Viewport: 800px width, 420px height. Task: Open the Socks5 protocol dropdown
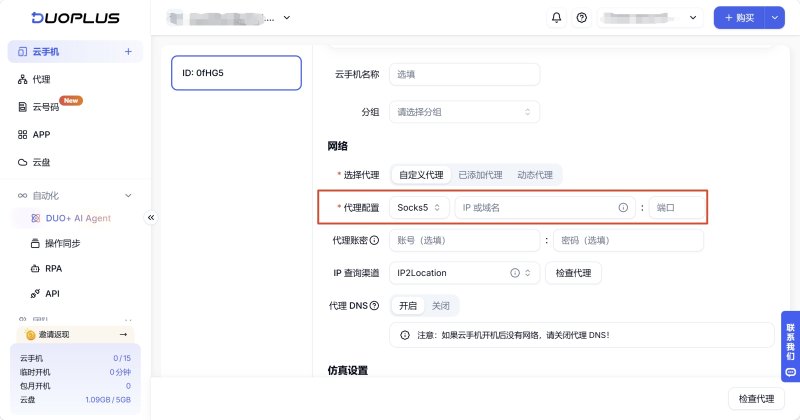pos(419,208)
